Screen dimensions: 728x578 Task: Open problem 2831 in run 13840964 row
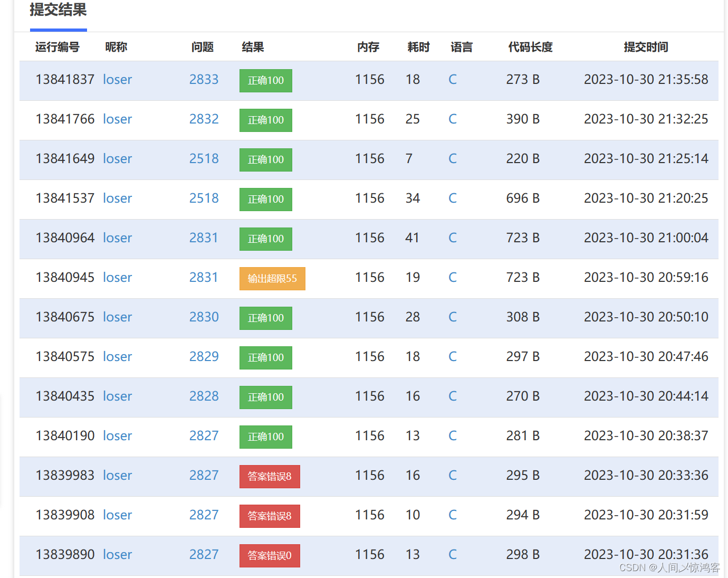click(204, 238)
